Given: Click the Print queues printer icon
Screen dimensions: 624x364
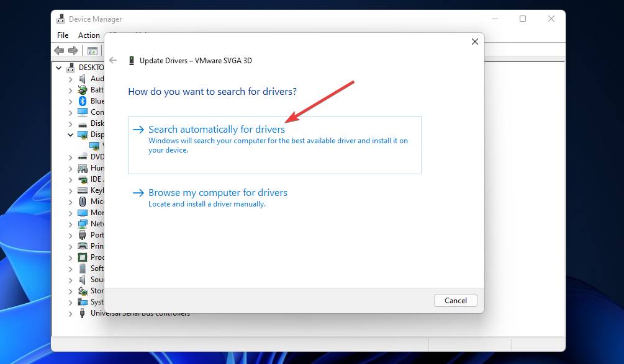Looking at the screenshot, I should click(83, 246).
